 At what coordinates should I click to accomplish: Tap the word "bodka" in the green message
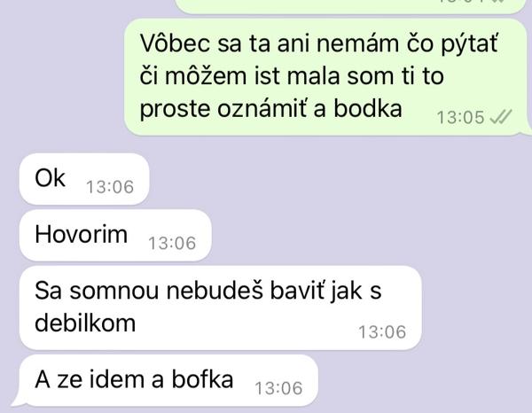(368, 108)
